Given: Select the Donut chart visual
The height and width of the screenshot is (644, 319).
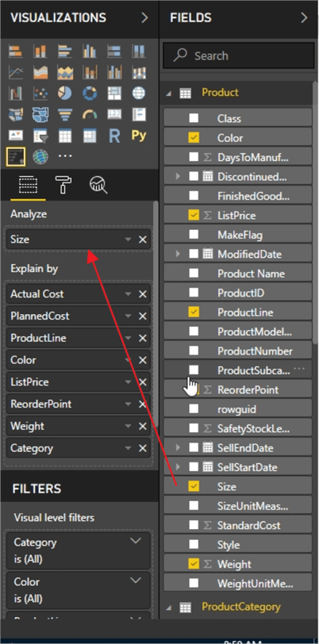Looking at the screenshot, I should pos(90,94).
